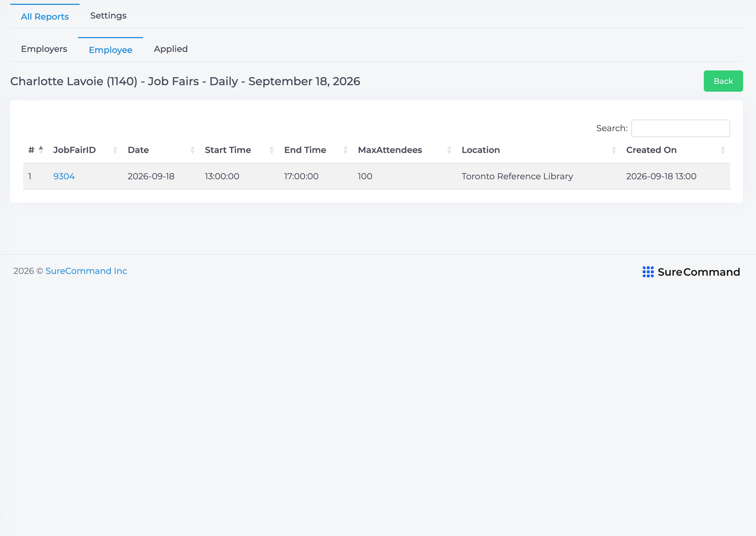Image resolution: width=756 pixels, height=536 pixels.
Task: Click the Start Time header text
Action: click(228, 150)
